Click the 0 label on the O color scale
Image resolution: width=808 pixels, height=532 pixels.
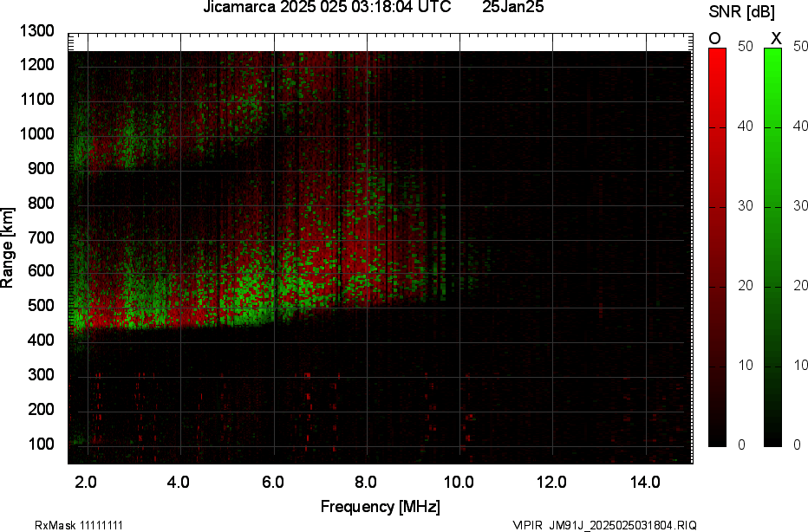tap(742, 444)
